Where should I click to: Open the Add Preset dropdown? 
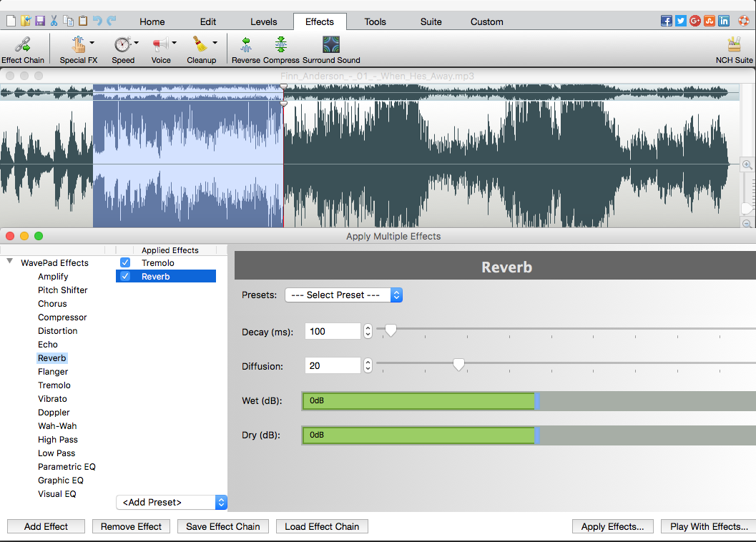[x=171, y=502]
